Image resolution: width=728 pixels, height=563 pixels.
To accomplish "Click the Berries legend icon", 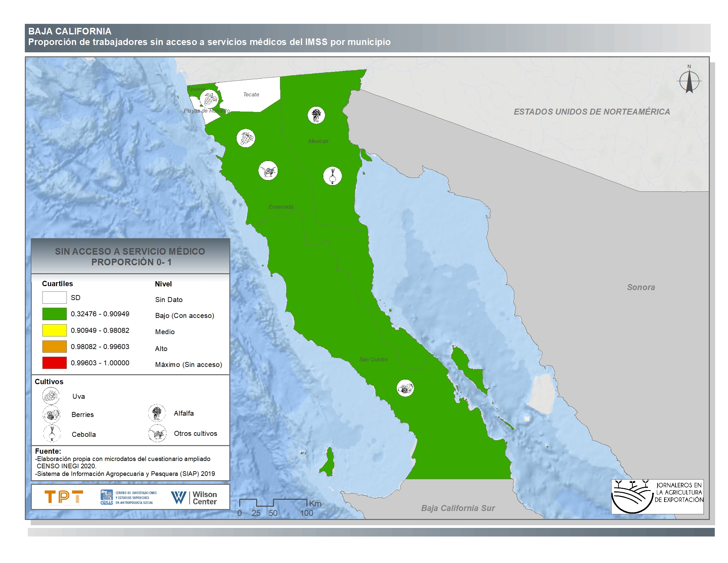I will tap(52, 415).
